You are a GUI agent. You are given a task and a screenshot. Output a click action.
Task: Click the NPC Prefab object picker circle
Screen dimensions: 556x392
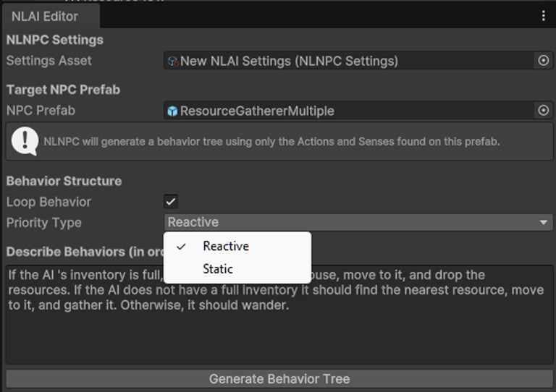(x=544, y=111)
